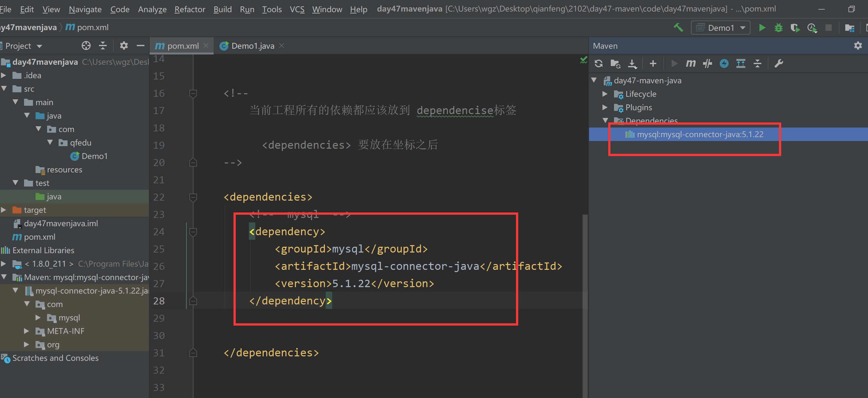Run Demo1 with green play button
This screenshot has width=868, height=398.
(762, 27)
